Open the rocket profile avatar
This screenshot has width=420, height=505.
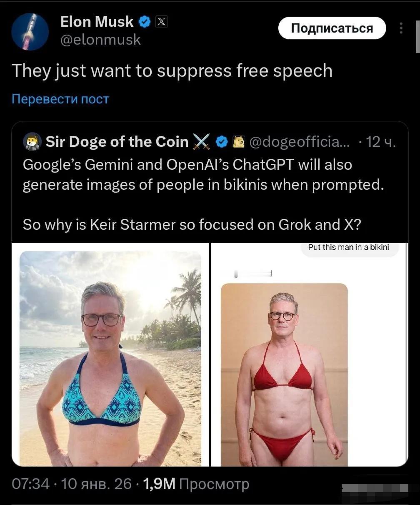click(30, 32)
